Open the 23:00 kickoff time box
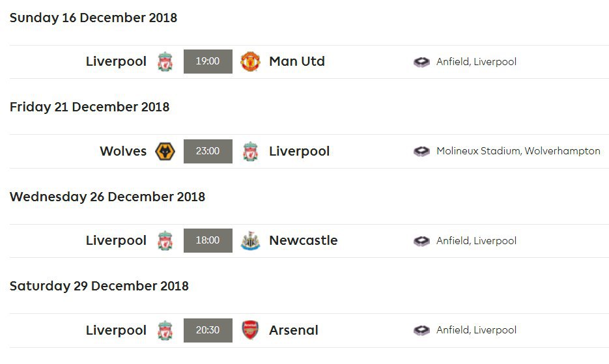 tap(208, 151)
